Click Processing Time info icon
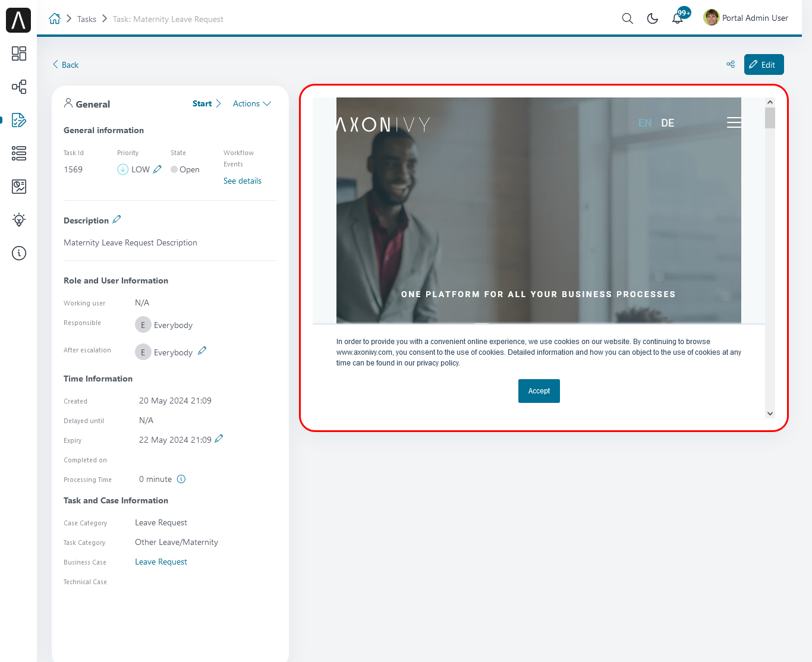The width and height of the screenshot is (812, 662). (x=181, y=479)
